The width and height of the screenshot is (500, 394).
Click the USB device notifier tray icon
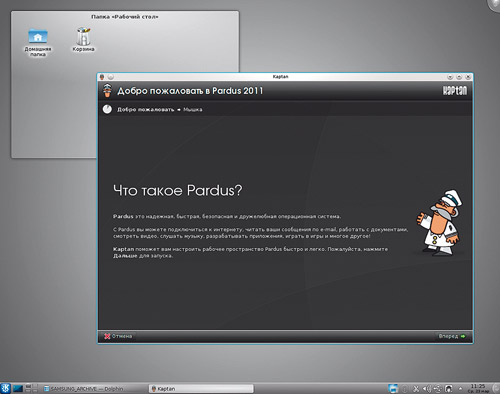pos(437,389)
